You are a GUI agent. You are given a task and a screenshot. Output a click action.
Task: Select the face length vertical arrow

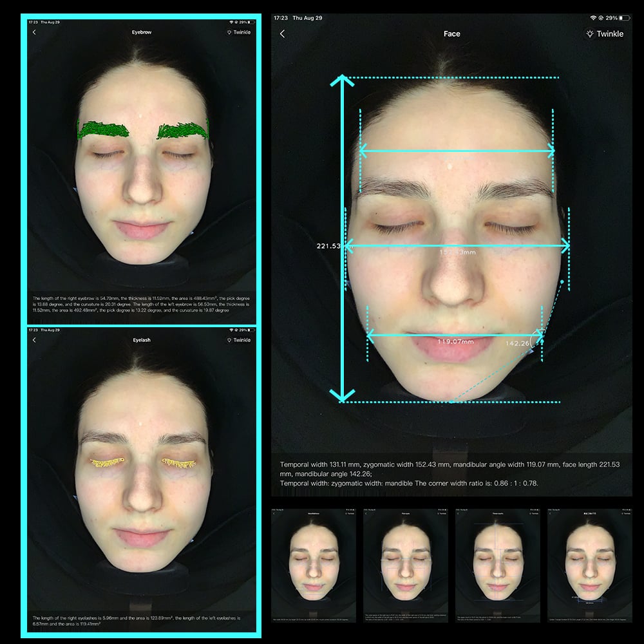[x=342, y=239]
